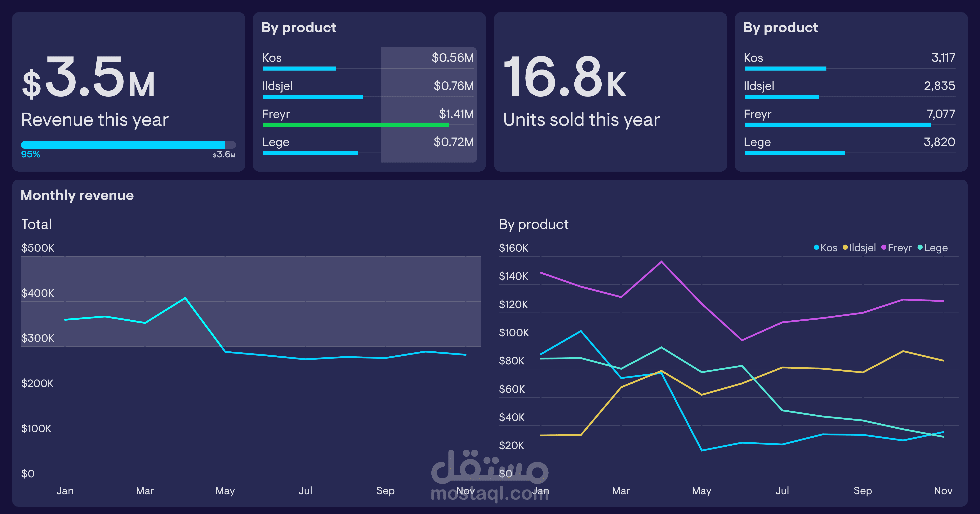Click the Total chart heading
Screen dimensions: 980x514
pyautogui.click(x=37, y=224)
